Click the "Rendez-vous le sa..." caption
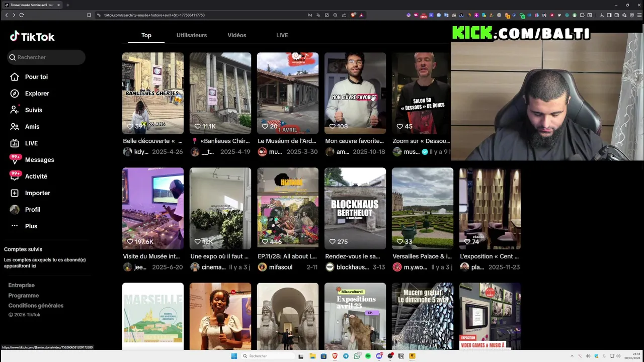Viewport: 644px width, 362px height. pos(353,256)
